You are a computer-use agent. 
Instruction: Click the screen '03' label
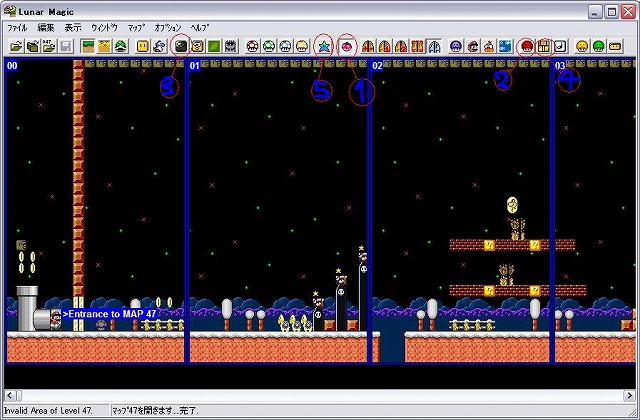tap(560, 66)
